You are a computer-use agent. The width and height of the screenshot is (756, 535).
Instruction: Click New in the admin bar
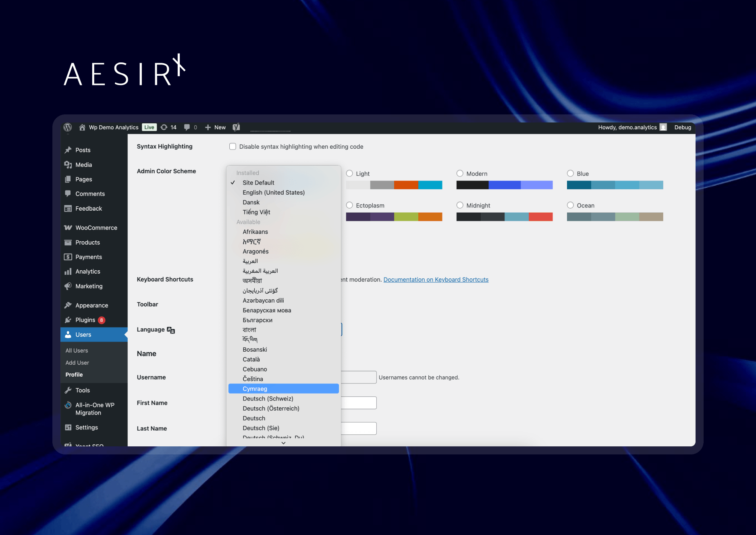(x=220, y=127)
